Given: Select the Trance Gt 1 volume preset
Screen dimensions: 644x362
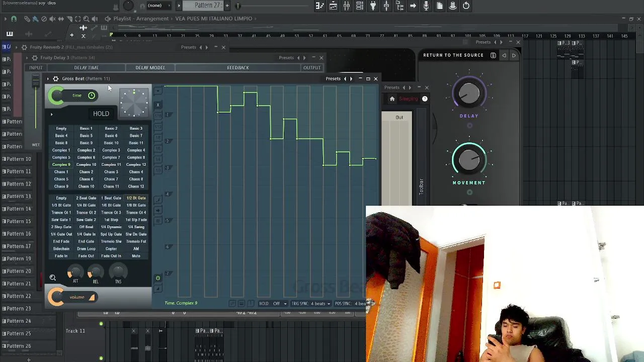Looking at the screenshot, I should pos(61,213).
